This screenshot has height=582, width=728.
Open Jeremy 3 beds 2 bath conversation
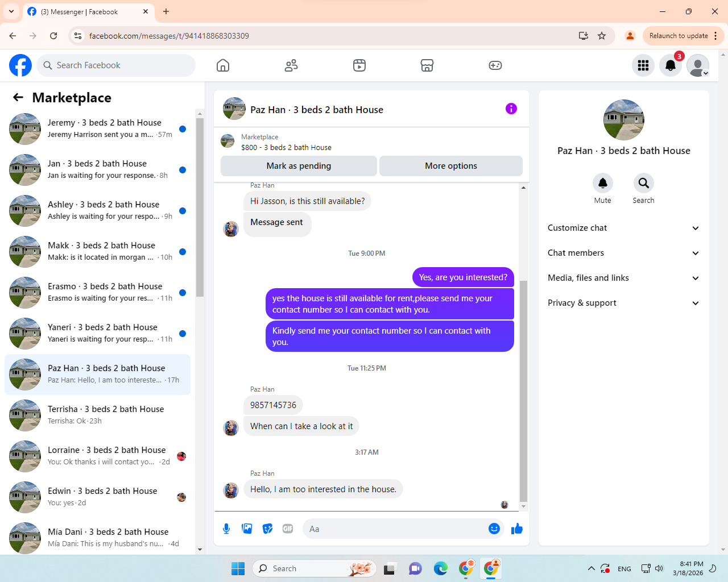pyautogui.click(x=98, y=129)
